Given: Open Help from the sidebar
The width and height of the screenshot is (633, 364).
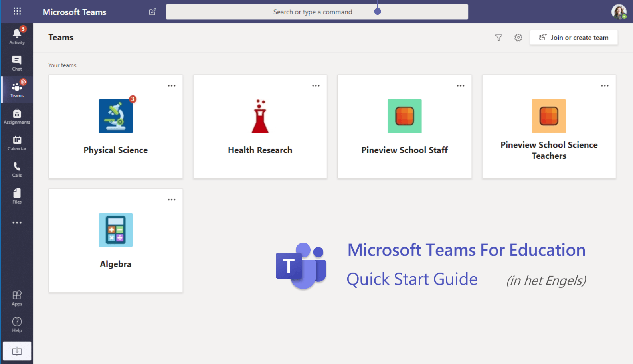Looking at the screenshot, I should pos(17,324).
